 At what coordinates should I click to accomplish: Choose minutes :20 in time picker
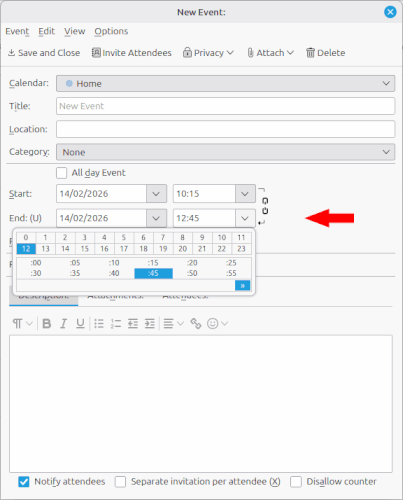pyautogui.click(x=192, y=263)
